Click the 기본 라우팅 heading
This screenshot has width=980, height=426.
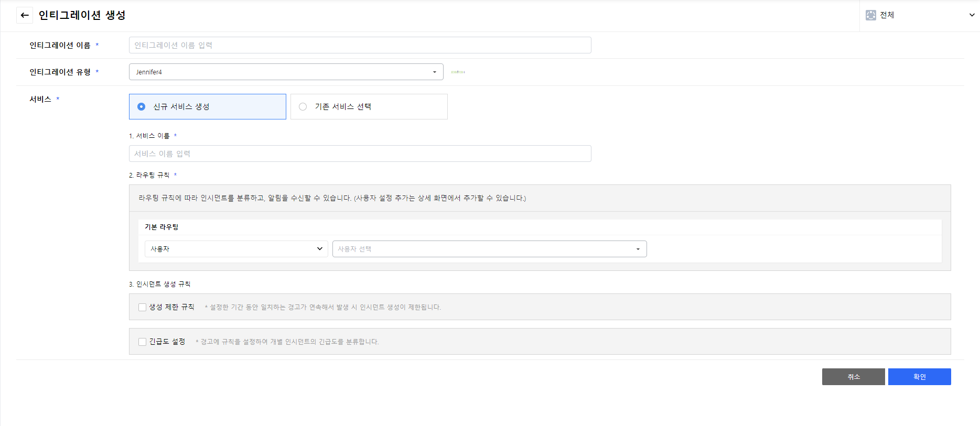coord(161,227)
